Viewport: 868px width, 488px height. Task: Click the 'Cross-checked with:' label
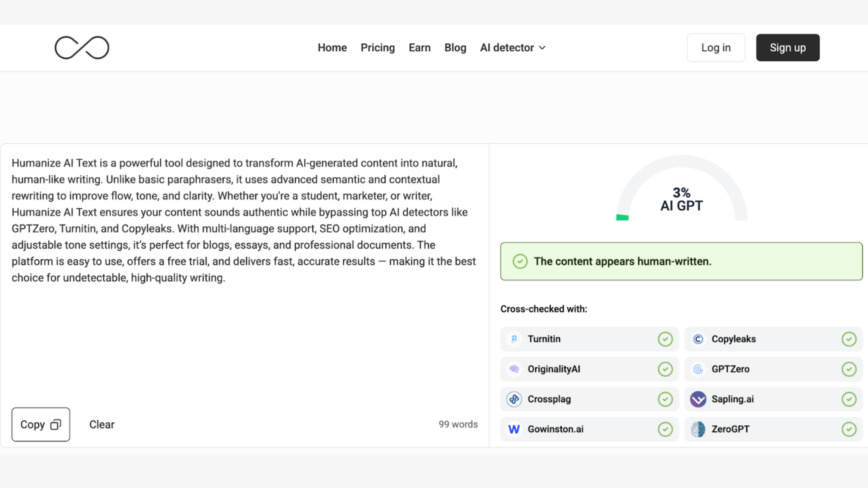click(x=544, y=309)
